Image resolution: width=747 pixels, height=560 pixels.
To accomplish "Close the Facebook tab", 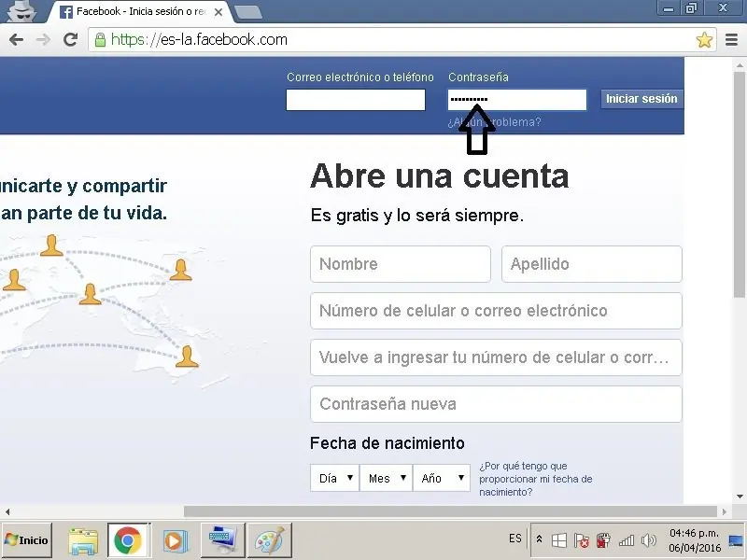I will point(218,12).
